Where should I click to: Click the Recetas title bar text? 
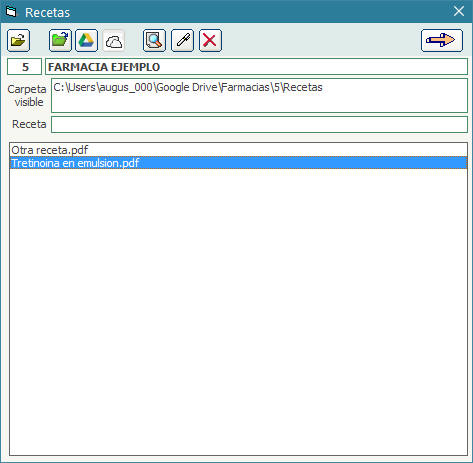point(47,13)
